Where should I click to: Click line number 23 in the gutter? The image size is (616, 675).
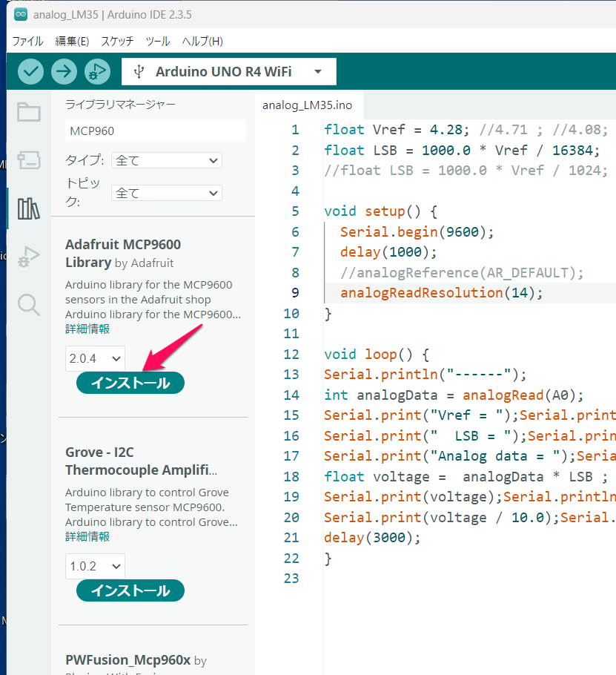(291, 578)
